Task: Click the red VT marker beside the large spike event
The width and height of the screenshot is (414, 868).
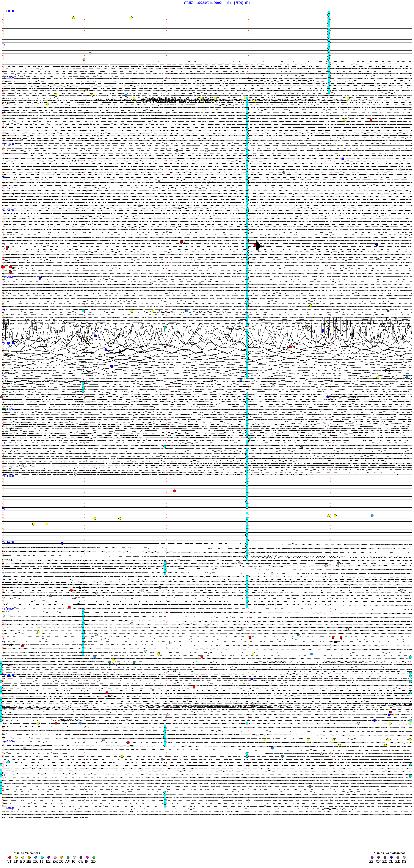Action: (255, 245)
